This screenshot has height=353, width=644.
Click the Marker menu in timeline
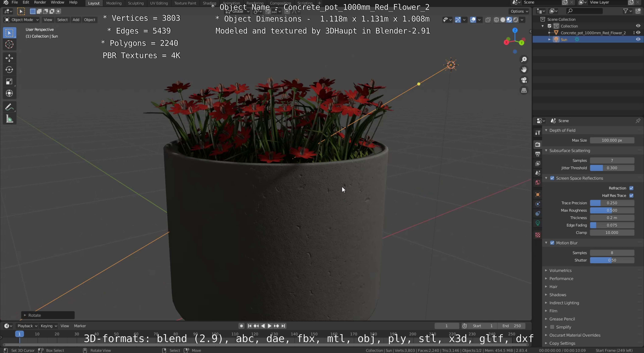[x=80, y=326]
